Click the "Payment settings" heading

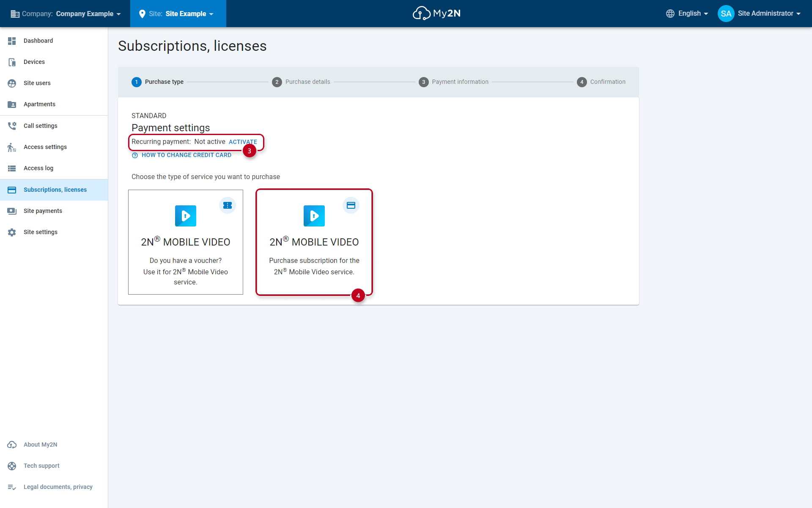[x=171, y=128]
